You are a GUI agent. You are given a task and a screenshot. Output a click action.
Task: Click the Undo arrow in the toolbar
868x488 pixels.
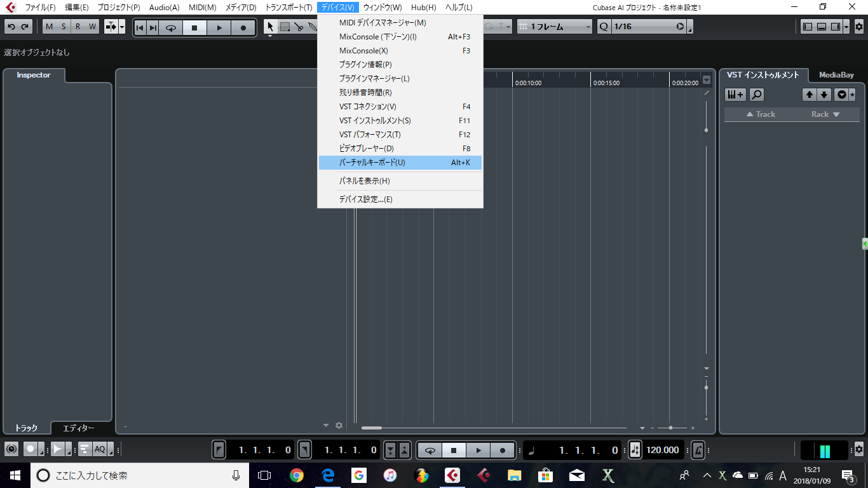point(11,27)
